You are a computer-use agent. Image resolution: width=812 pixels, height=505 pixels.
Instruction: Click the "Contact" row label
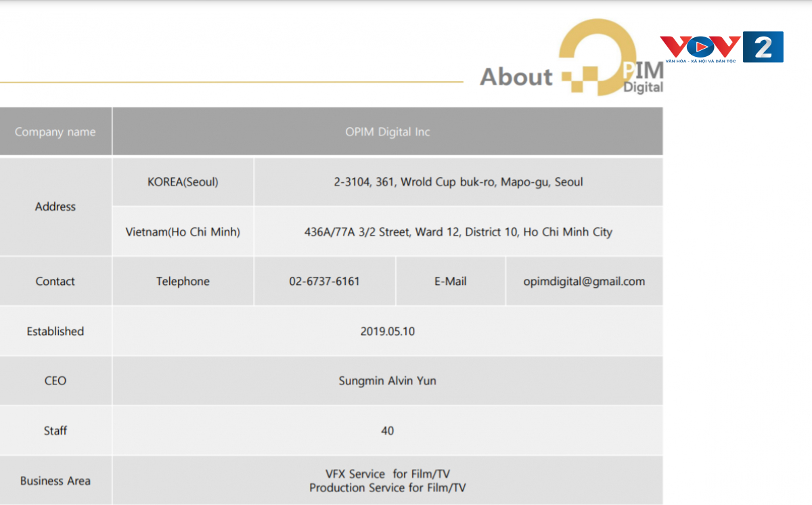click(x=55, y=282)
